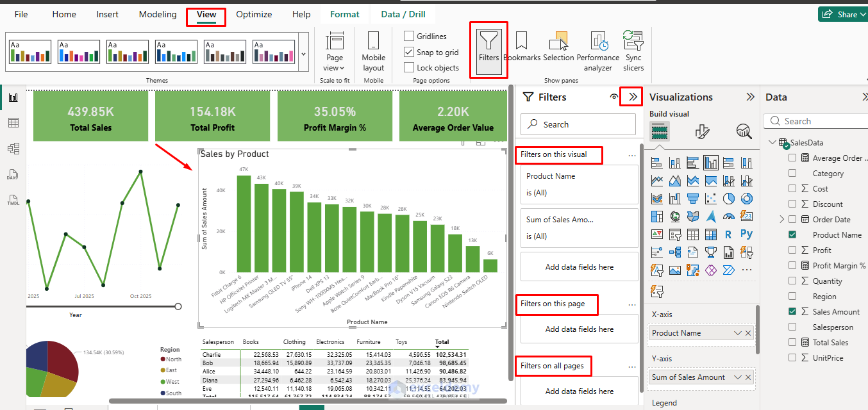Viewport: 868px width, 410px height.
Task: Switch to the Modeling tab
Action: (x=158, y=14)
